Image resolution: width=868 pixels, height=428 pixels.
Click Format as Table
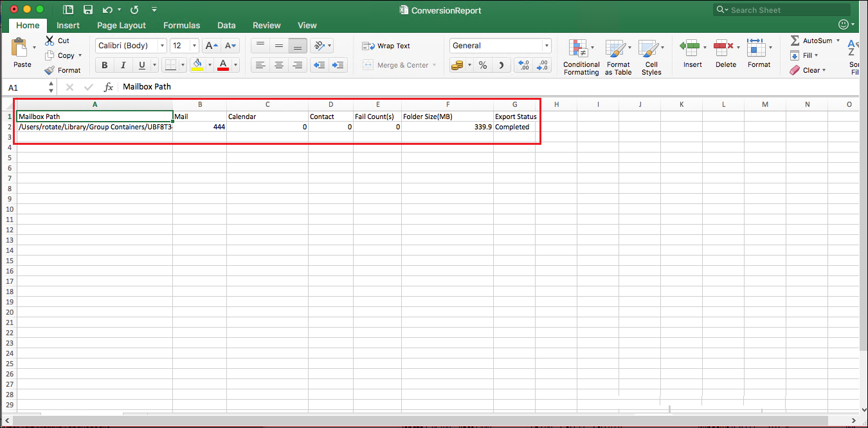click(x=618, y=57)
